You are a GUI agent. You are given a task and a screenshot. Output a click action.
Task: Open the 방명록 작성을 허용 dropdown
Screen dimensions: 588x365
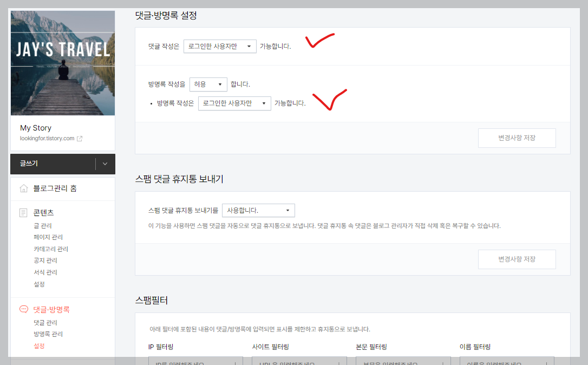208,84
